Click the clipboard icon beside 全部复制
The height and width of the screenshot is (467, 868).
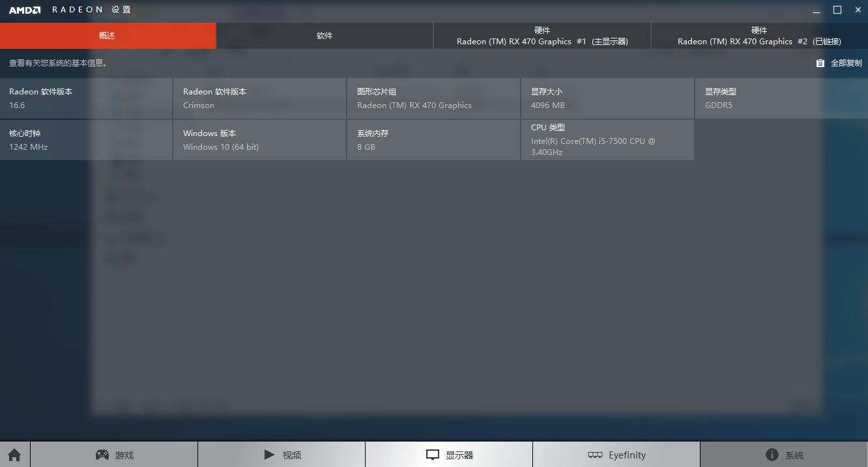point(820,63)
